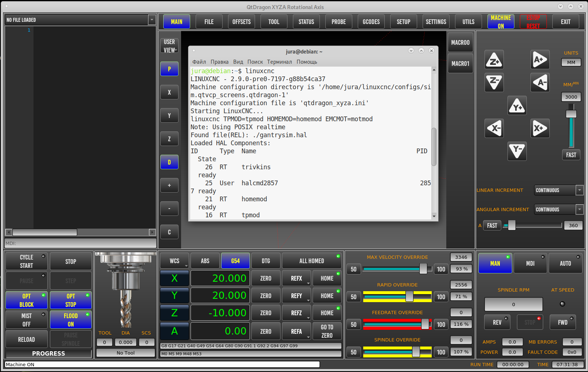Switch to MDI mode

[530, 263]
